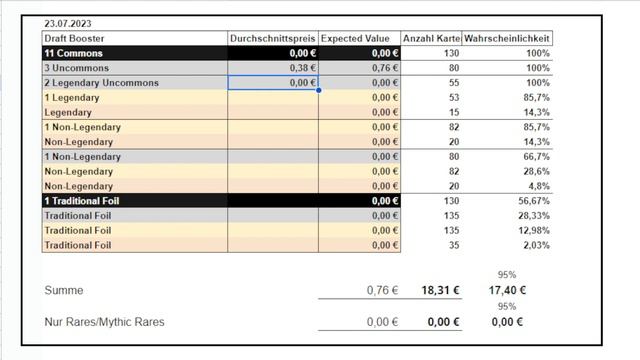Click the card count 35
640x360 pixels.
pos(454,245)
